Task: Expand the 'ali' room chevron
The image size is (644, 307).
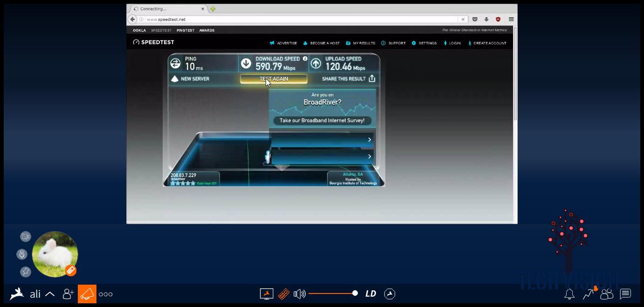Action: point(49,294)
